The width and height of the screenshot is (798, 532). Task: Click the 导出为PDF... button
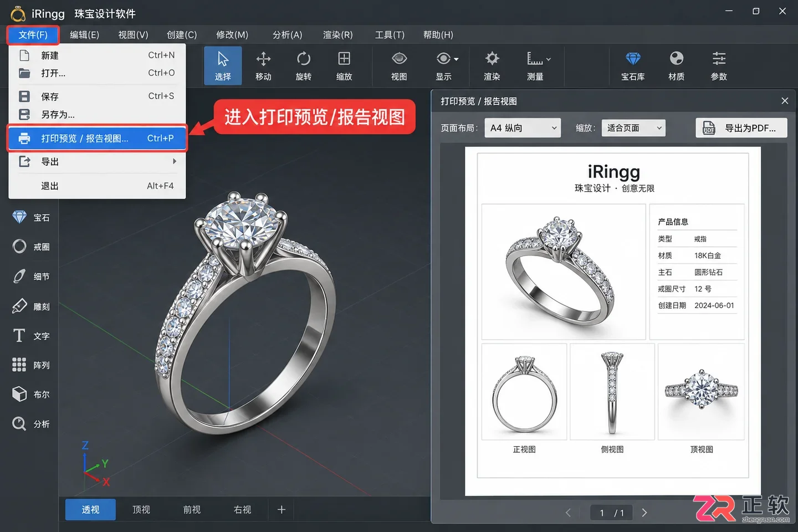pyautogui.click(x=741, y=128)
